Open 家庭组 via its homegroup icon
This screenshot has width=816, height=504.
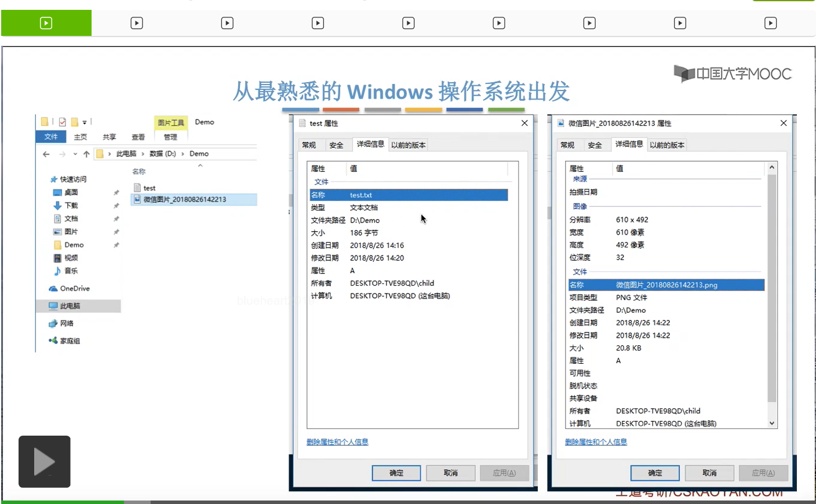click(53, 341)
